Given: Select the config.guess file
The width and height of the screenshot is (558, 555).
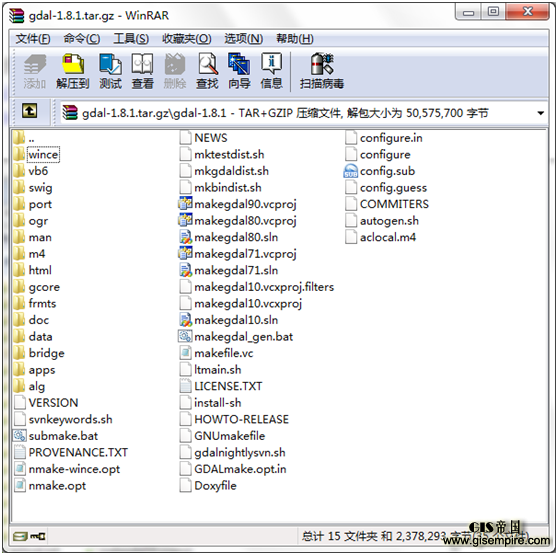Looking at the screenshot, I should pyautogui.click(x=386, y=187).
